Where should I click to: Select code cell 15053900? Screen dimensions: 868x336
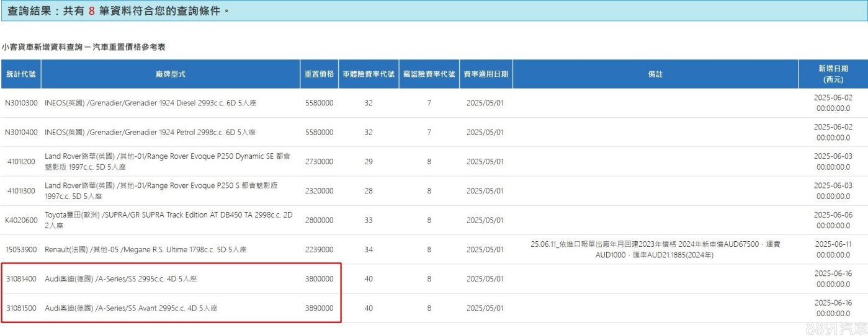[22, 250]
